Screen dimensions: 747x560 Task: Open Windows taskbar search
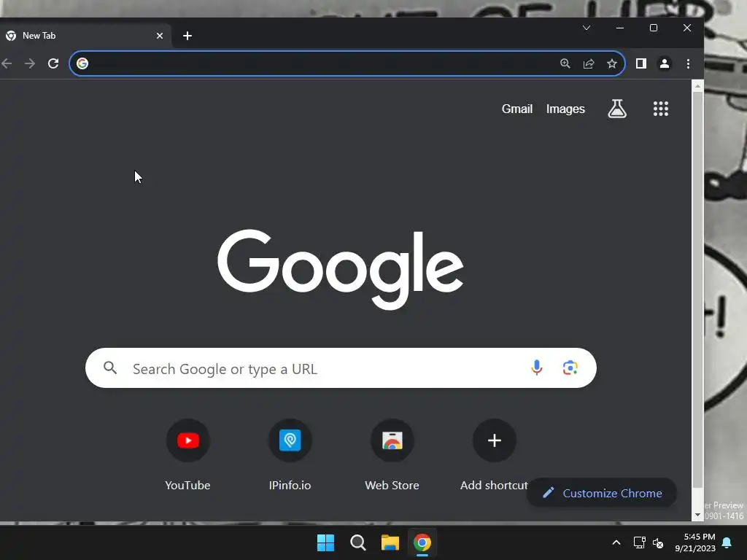tap(357, 542)
